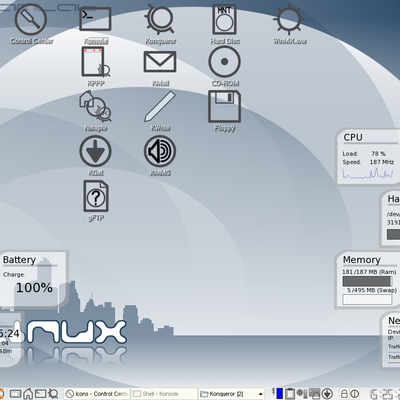
Task: Click the "78 %" CPU load value
Action: pyautogui.click(x=378, y=154)
